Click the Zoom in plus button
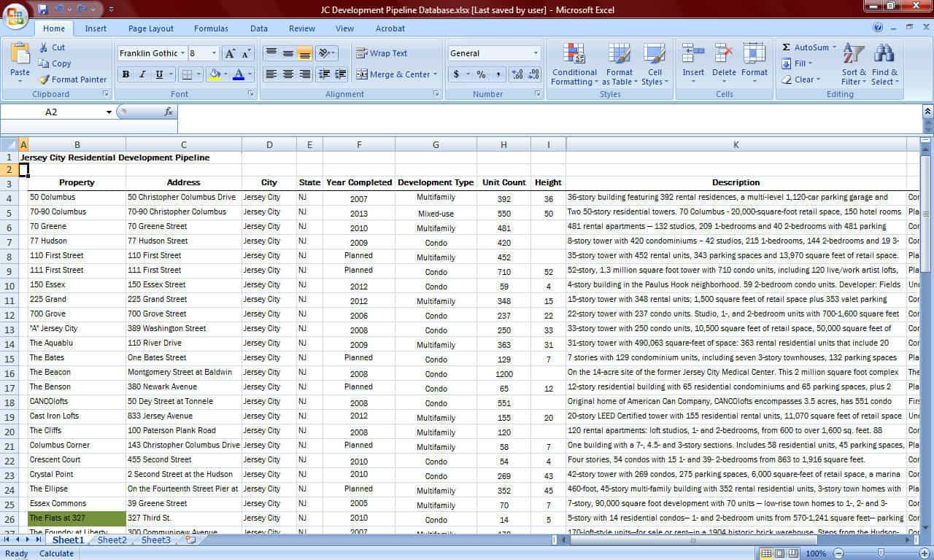The width and height of the screenshot is (934, 560). pyautogui.click(x=926, y=553)
